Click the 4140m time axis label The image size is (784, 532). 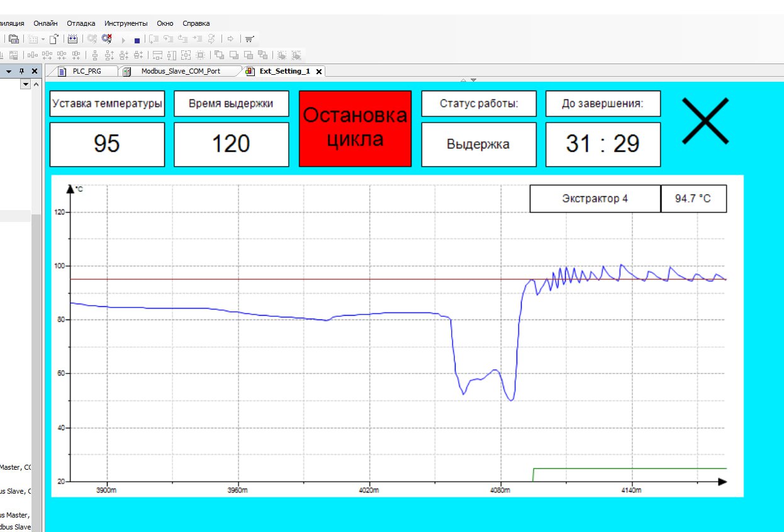[631, 490]
